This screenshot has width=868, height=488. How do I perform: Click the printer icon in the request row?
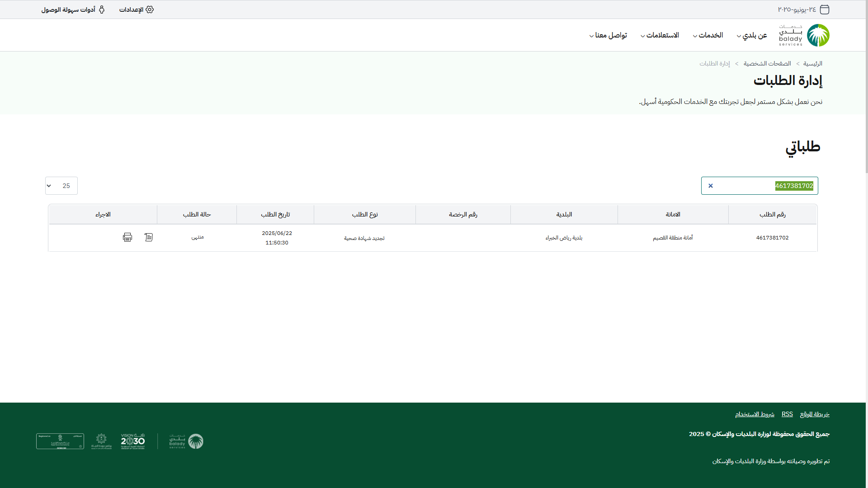[x=127, y=237]
